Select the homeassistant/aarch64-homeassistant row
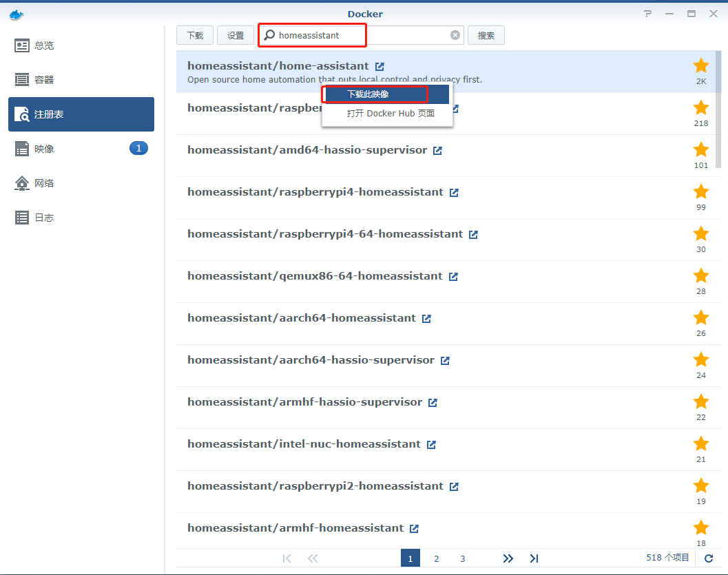 point(446,324)
